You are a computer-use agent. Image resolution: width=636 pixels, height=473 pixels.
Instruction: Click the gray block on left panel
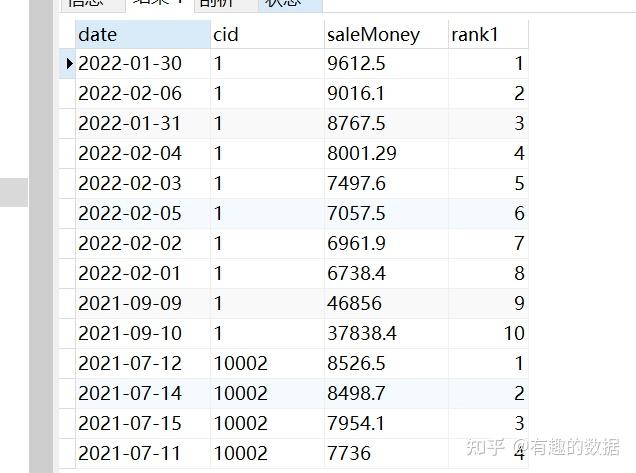pos(14,192)
